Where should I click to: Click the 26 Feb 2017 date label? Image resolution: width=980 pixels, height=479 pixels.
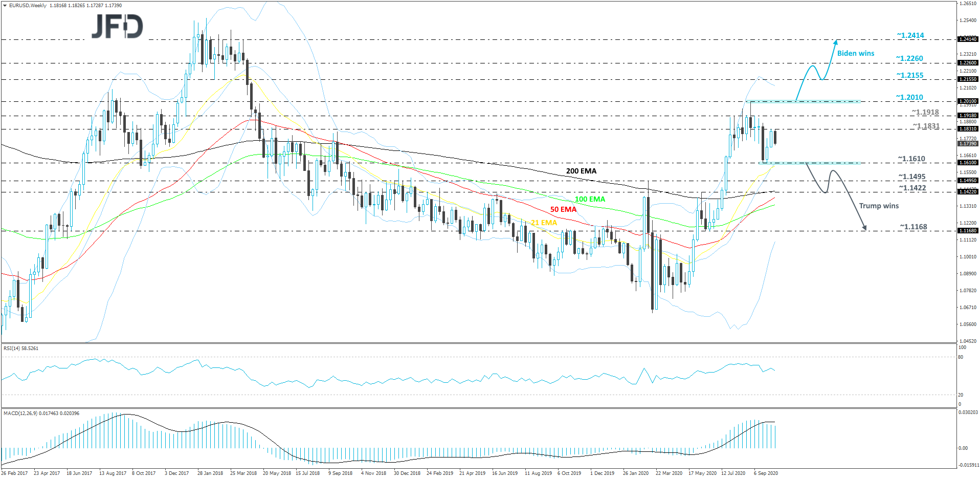click(x=14, y=473)
